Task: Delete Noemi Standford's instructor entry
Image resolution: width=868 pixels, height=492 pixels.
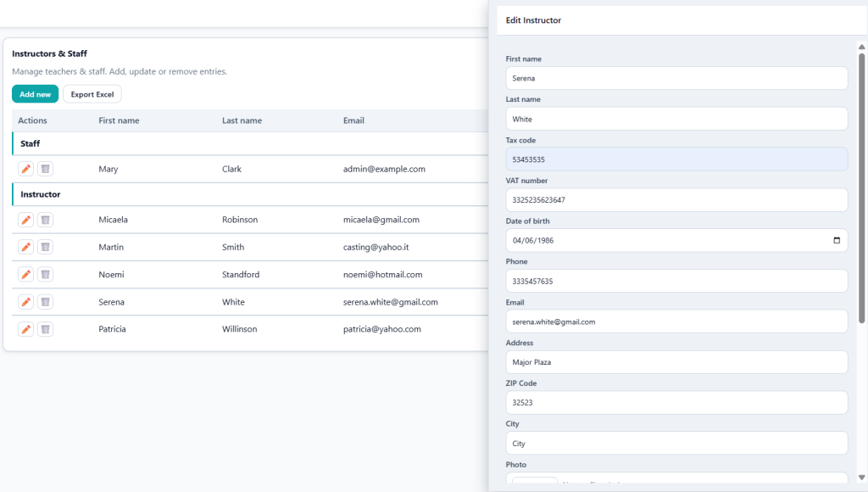Action: [44, 274]
